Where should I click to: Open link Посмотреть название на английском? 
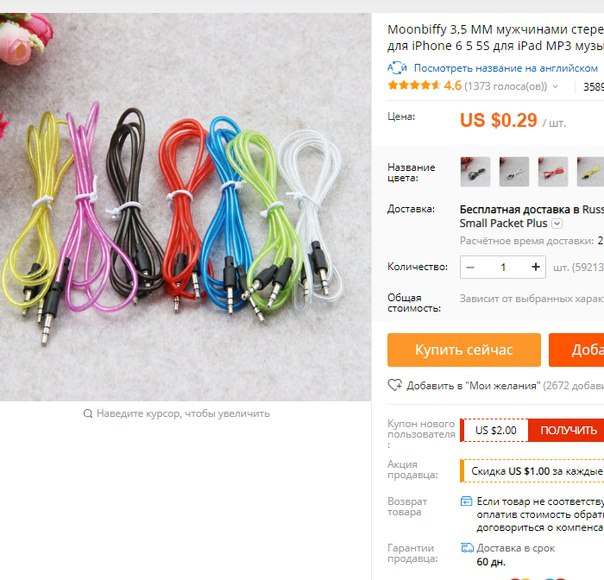pyautogui.click(x=506, y=68)
